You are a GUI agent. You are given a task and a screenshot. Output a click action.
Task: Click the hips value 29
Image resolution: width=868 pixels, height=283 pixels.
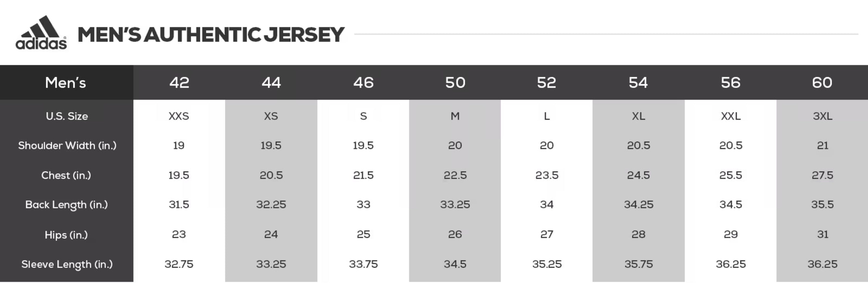(x=731, y=234)
